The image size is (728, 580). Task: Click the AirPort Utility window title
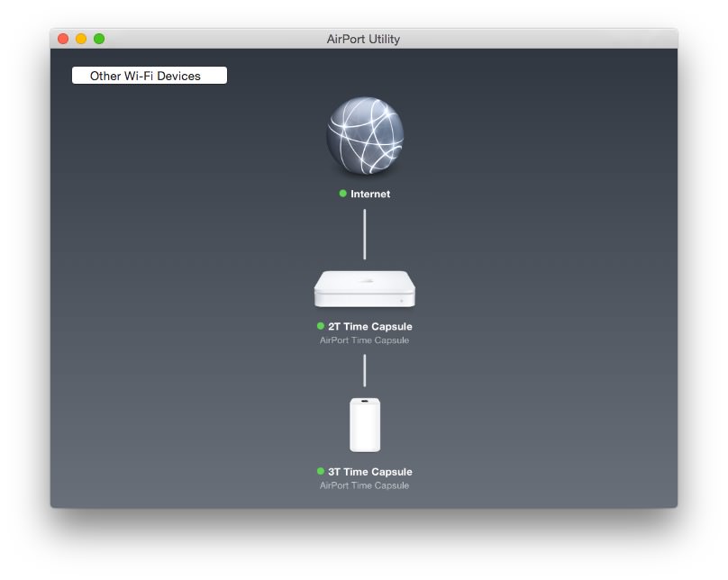click(363, 39)
